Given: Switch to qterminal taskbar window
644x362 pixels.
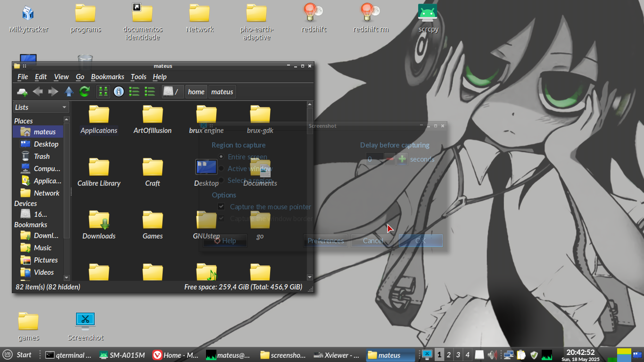Looking at the screenshot, I should click(69, 355).
